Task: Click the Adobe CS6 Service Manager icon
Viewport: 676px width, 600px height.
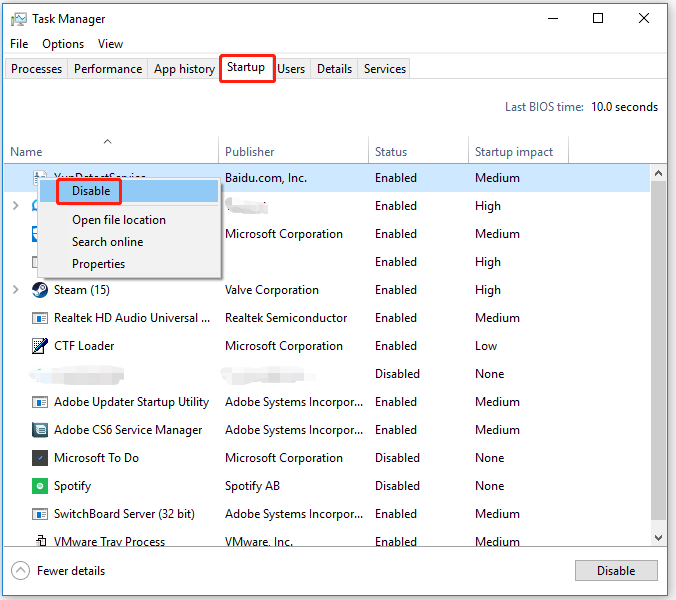Action: pos(40,430)
